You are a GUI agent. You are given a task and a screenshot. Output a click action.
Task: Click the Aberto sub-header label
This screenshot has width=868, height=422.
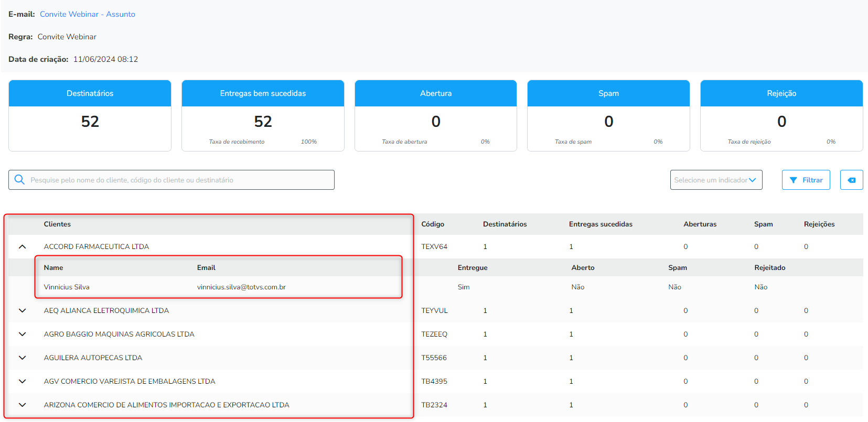pyautogui.click(x=583, y=267)
